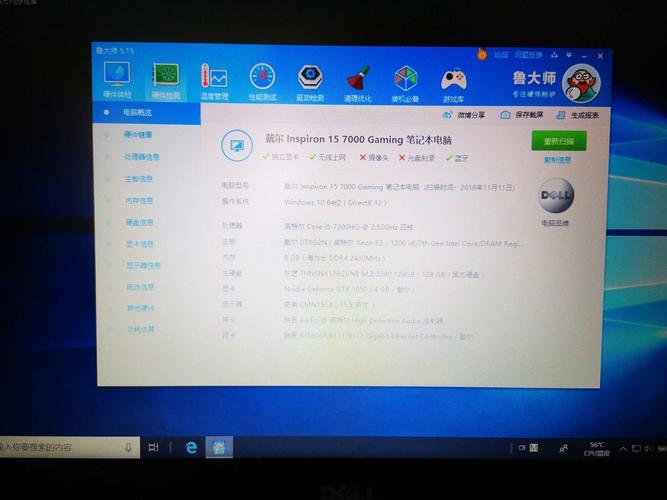
Task: Click the green 重新扫描 rescan button
Action: pos(559,141)
